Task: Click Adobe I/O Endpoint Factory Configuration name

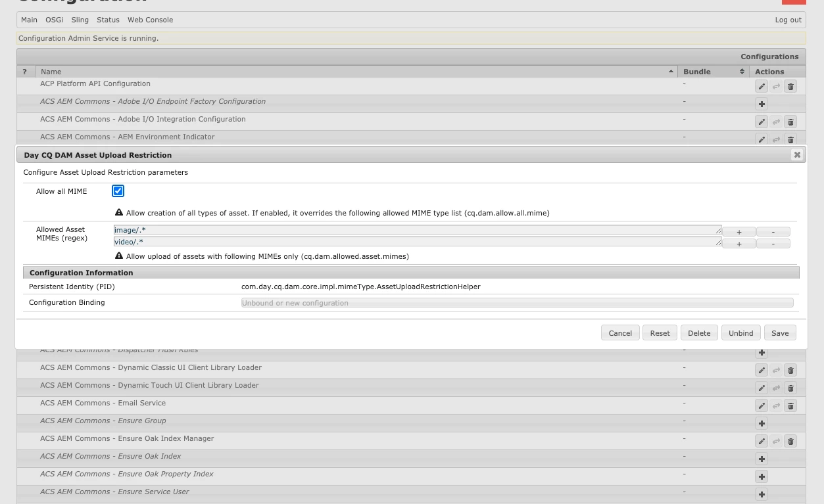Action: (x=153, y=101)
